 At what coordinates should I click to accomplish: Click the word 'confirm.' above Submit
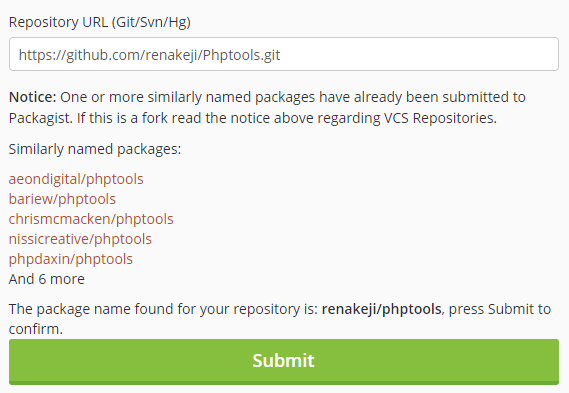(36, 329)
